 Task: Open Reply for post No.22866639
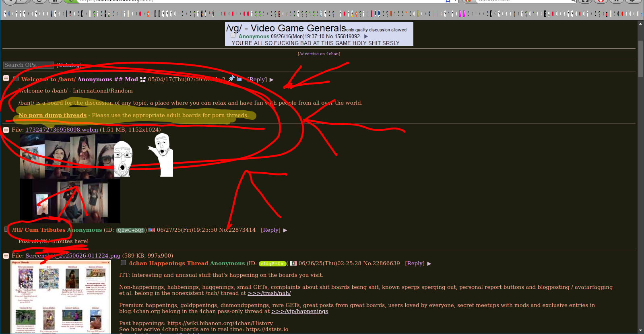(415, 264)
